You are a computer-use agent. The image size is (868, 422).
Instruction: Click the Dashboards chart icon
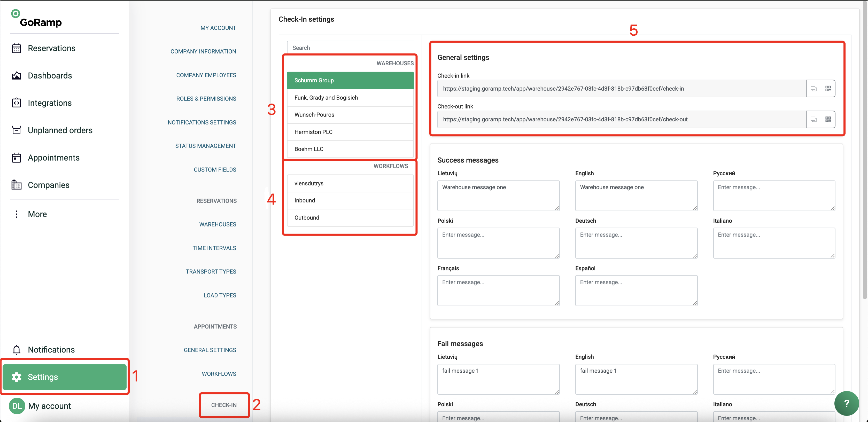(16, 75)
